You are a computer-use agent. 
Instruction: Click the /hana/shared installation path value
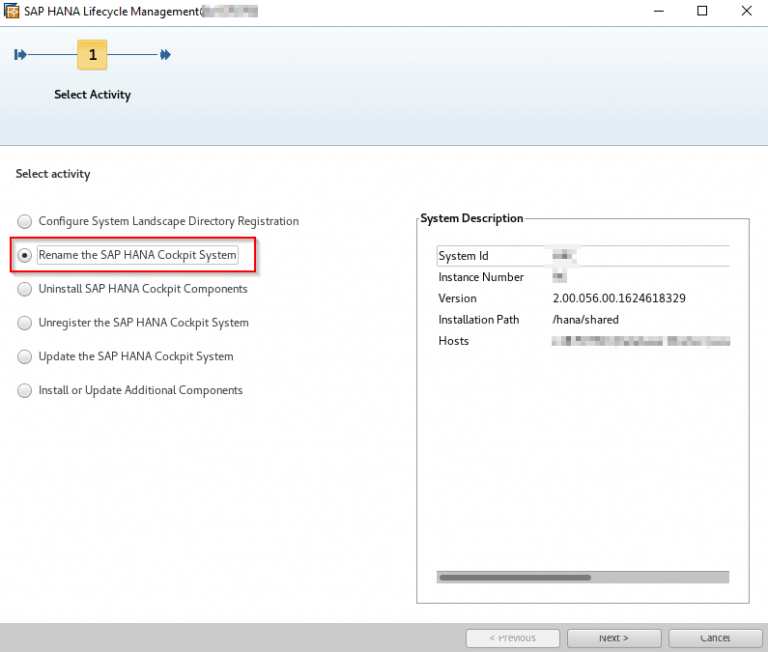click(x=585, y=320)
